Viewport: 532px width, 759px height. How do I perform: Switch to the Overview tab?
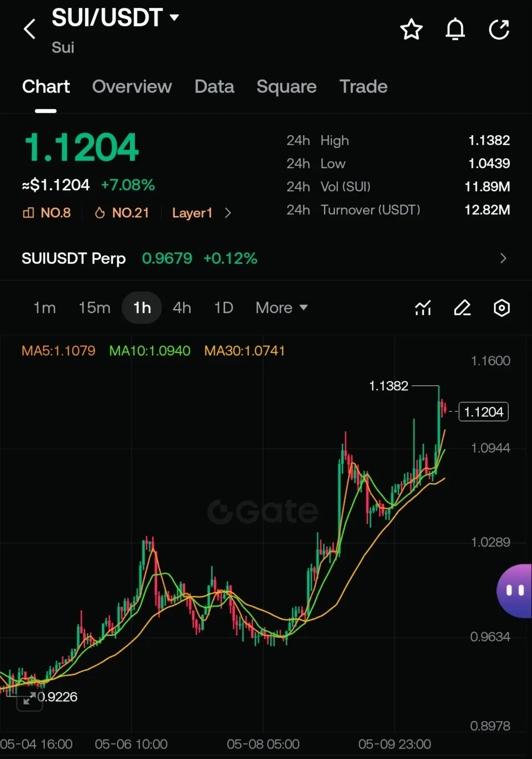coord(132,87)
